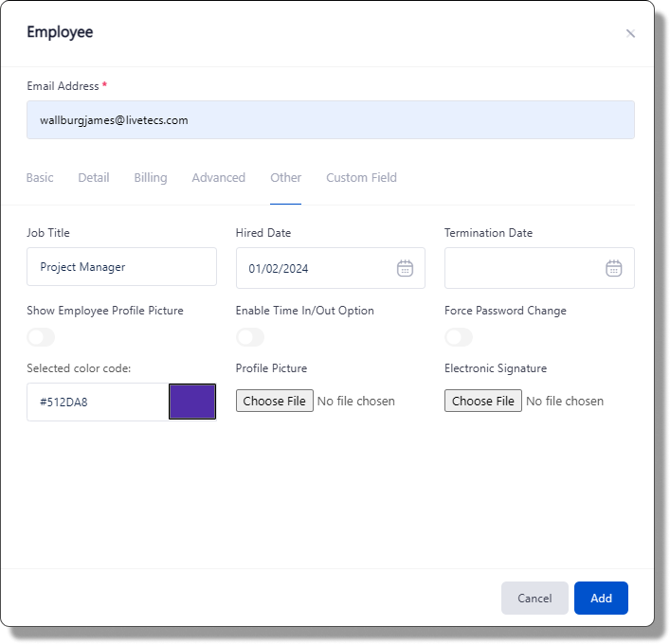
Task: Cancel the employee dialog
Action: click(x=534, y=598)
